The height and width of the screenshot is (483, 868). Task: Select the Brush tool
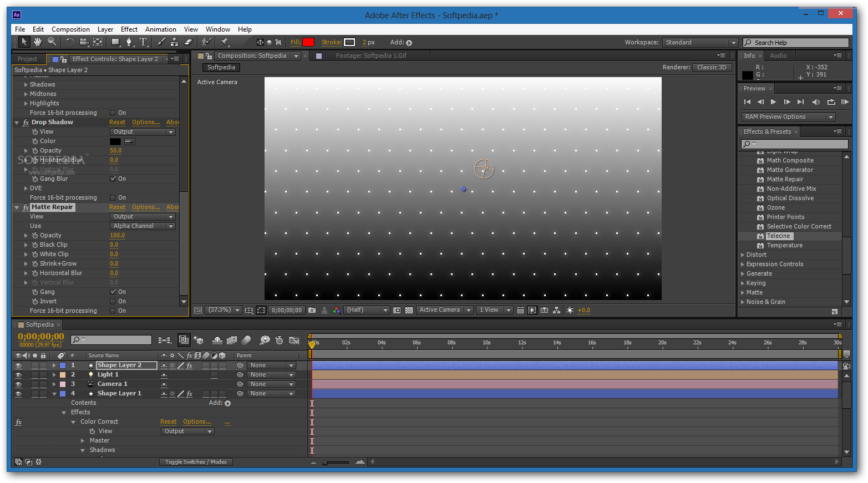[x=161, y=42]
